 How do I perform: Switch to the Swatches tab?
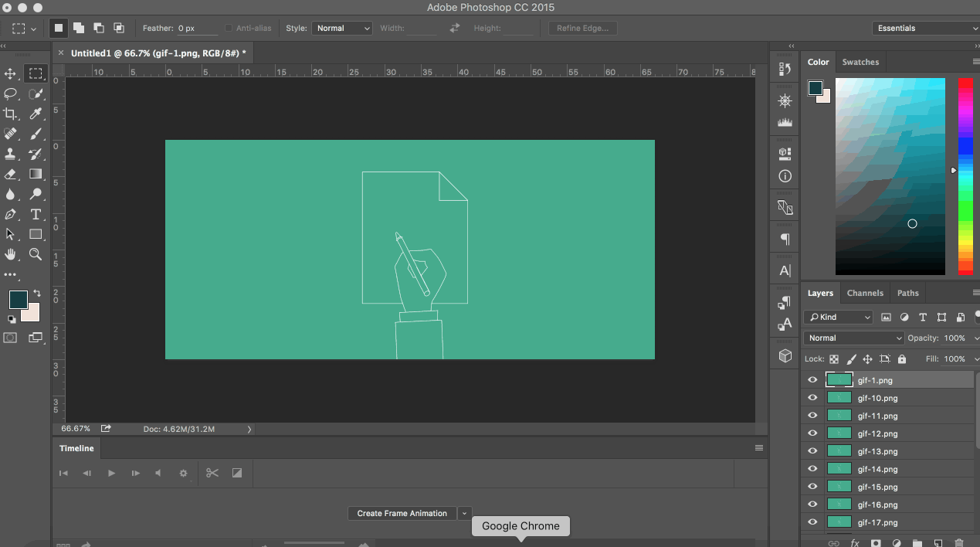(860, 62)
